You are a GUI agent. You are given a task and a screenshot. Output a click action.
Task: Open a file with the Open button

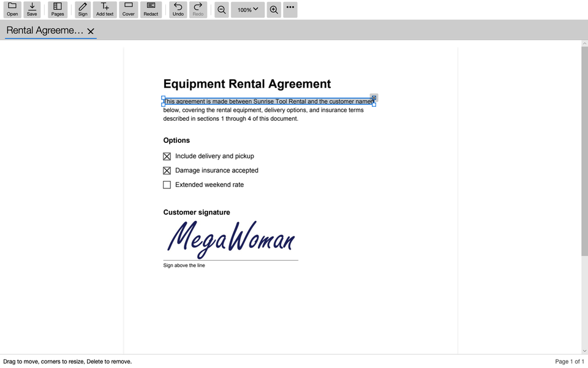[12, 9]
